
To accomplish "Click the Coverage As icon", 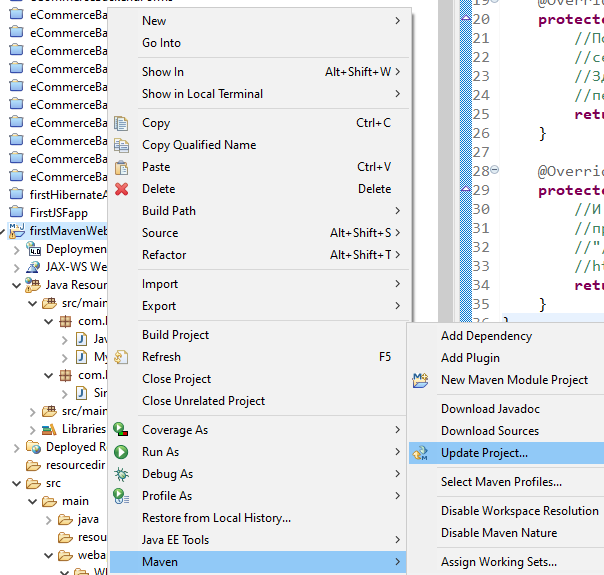I will click(x=121, y=430).
